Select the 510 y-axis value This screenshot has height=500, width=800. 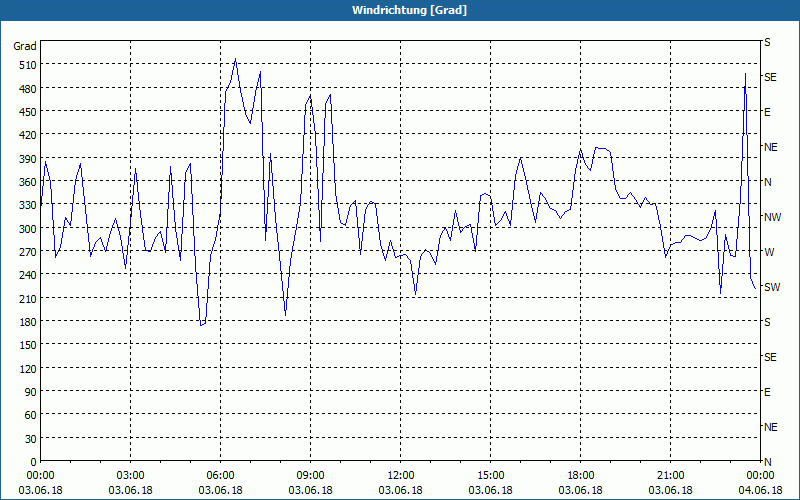click(x=28, y=65)
